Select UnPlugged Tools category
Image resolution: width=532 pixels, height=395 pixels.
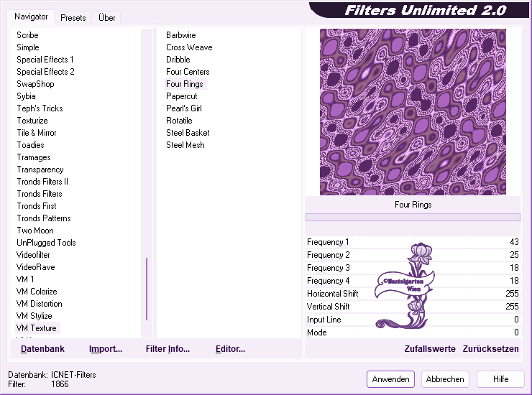click(x=46, y=243)
